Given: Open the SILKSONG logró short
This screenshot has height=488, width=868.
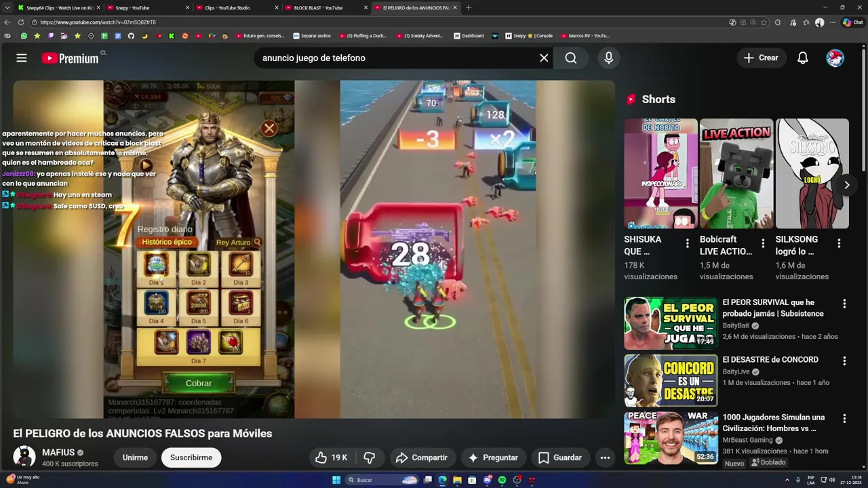Looking at the screenshot, I should (812, 174).
